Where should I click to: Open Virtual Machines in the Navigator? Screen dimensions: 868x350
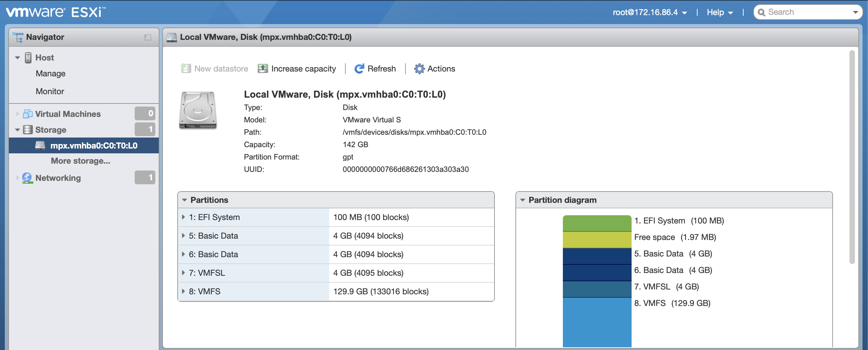68,114
